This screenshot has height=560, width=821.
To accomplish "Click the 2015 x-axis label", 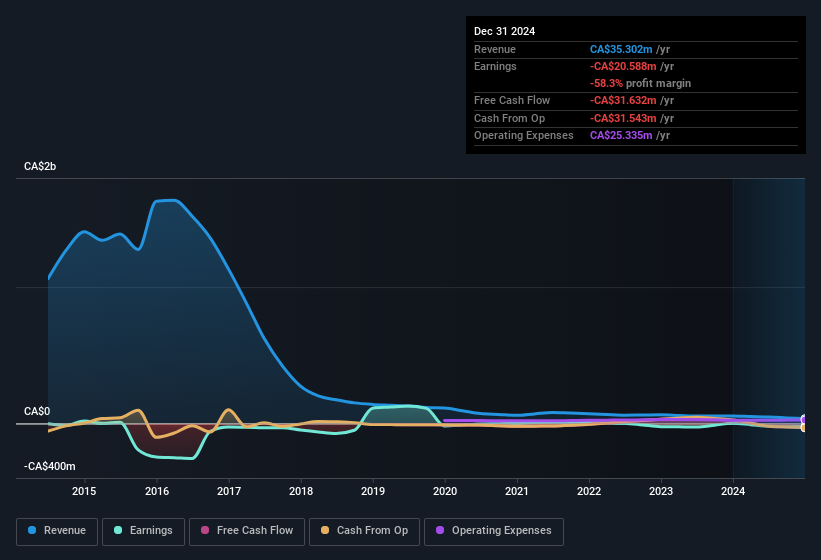I will coord(84,491).
